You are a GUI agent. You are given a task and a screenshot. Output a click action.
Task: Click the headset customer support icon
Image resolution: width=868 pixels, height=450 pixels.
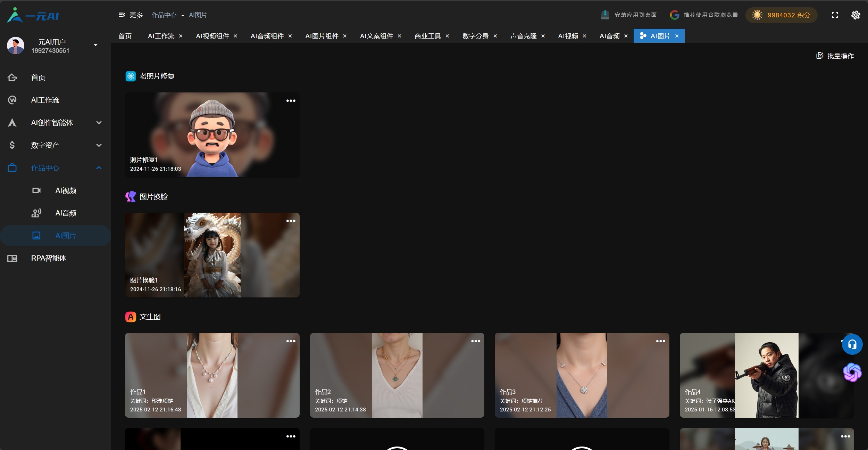pyautogui.click(x=852, y=344)
